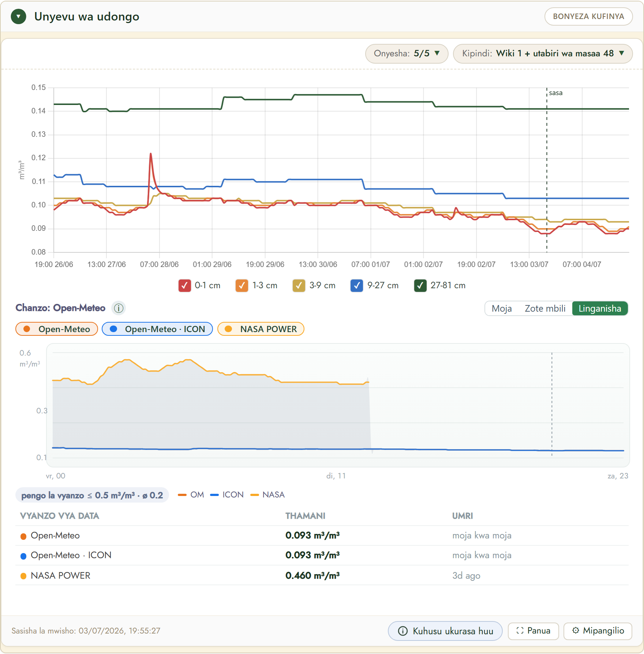The width and height of the screenshot is (644, 654).
Task: Select the Linganisha view tab
Action: coord(600,308)
